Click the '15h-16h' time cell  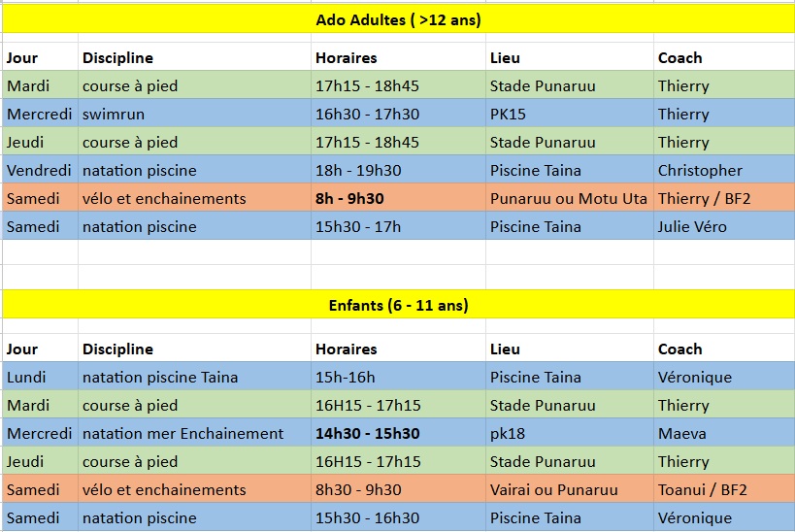[x=398, y=377]
